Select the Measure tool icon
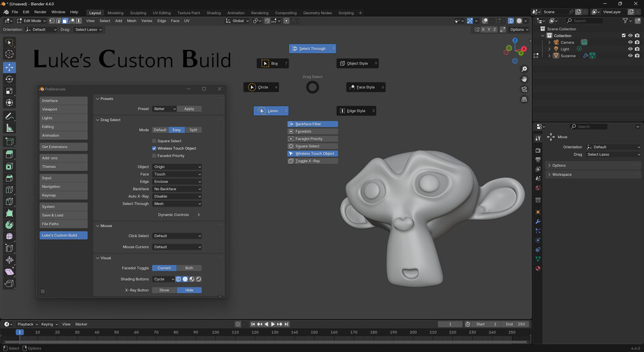The image size is (644, 352). [x=9, y=129]
